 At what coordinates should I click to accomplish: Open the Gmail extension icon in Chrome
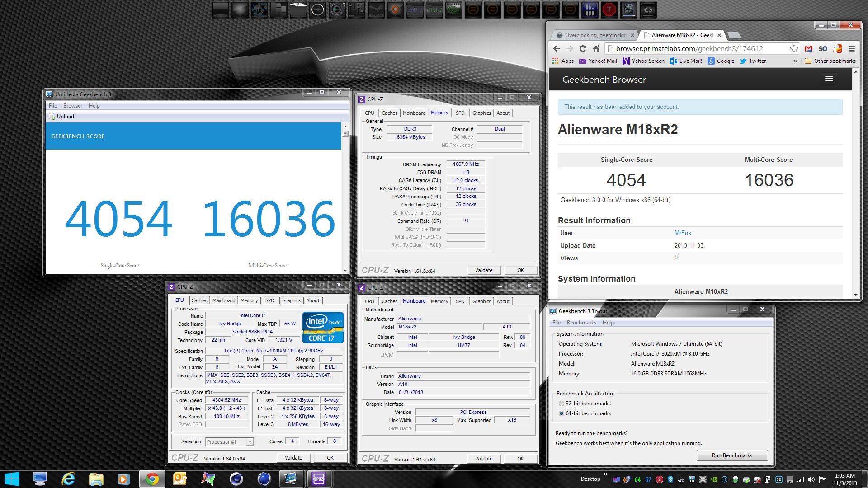coord(809,48)
